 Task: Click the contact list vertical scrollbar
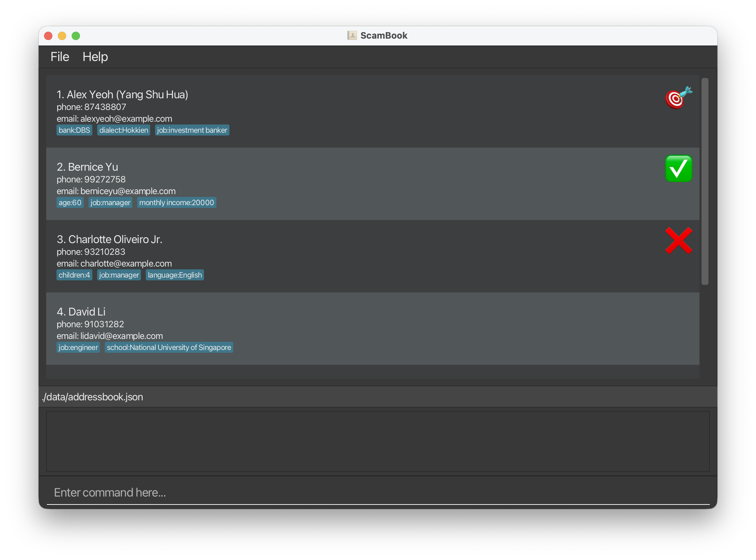point(705,181)
